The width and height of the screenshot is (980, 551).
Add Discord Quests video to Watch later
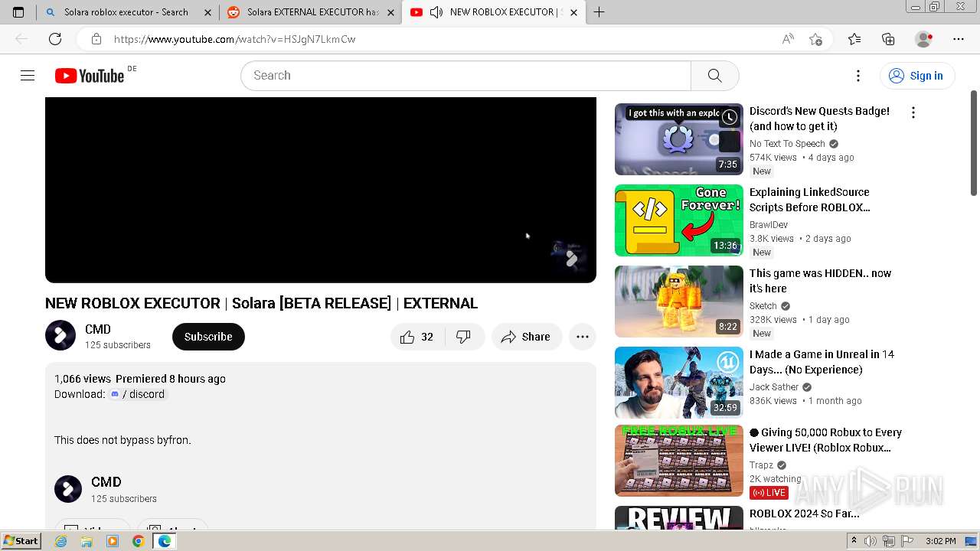pos(730,117)
